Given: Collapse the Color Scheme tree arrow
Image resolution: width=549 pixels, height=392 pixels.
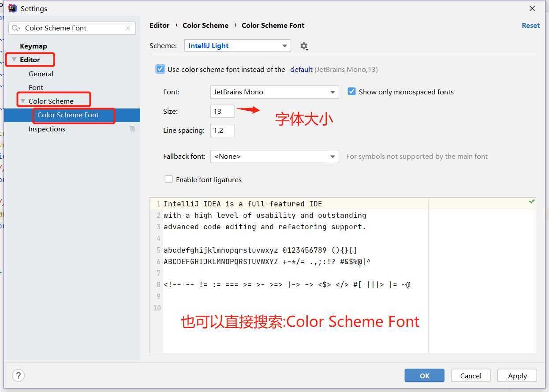Looking at the screenshot, I should 23,101.
